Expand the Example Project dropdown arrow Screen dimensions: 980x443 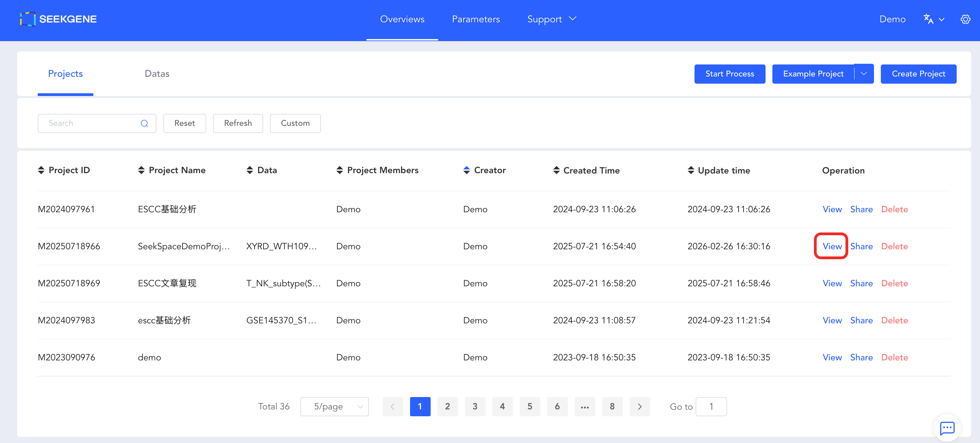pos(864,74)
